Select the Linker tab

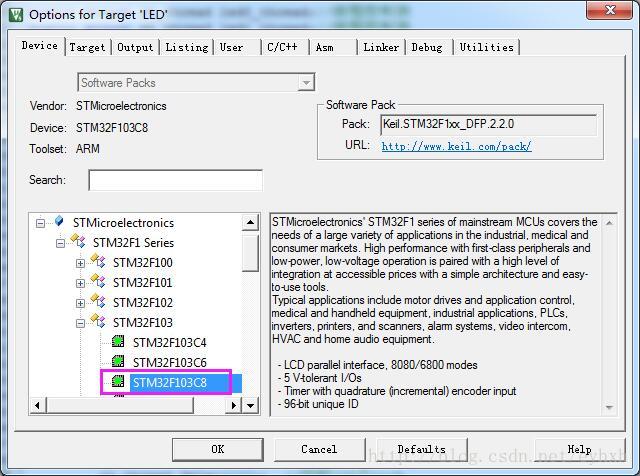point(381,47)
